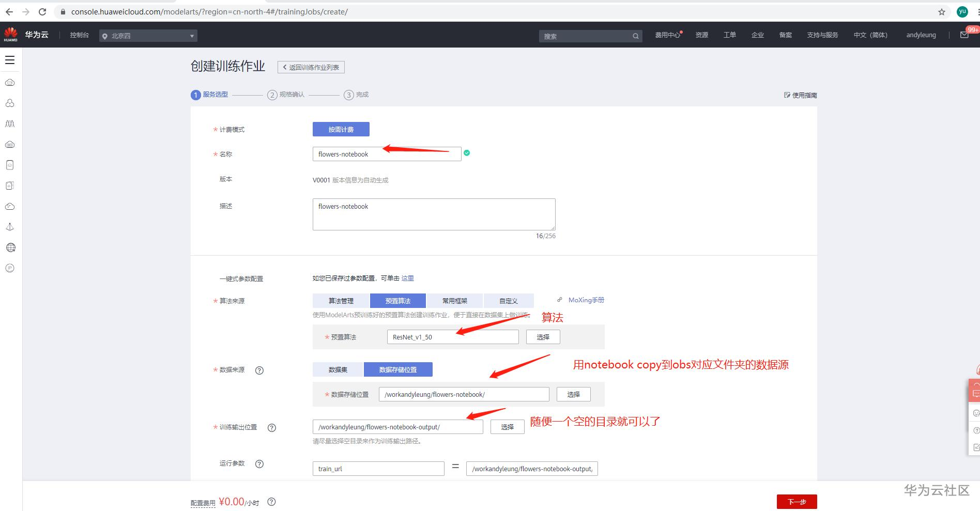Switch to the 算法管理 tab
Screen dimensions: 980x511
[341, 301]
